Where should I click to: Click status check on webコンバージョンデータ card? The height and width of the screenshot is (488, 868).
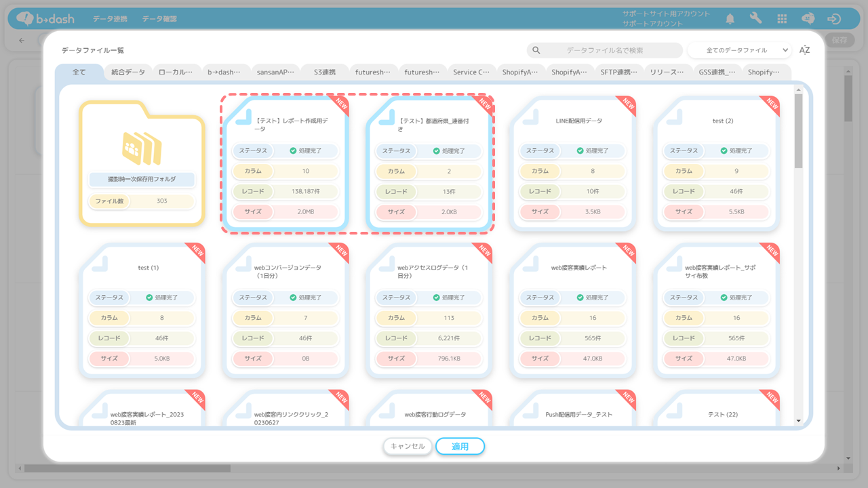292,298
